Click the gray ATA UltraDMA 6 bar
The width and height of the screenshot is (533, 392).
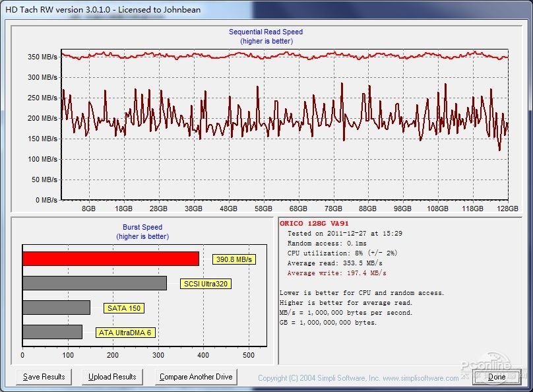point(52,332)
